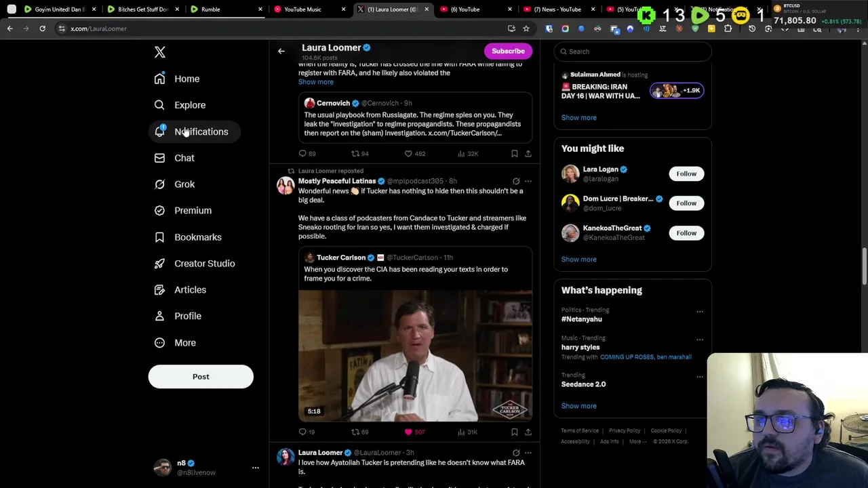The height and width of the screenshot is (488, 868).
Task: Open the More circle icon in the sidebar
Action: pyautogui.click(x=159, y=343)
